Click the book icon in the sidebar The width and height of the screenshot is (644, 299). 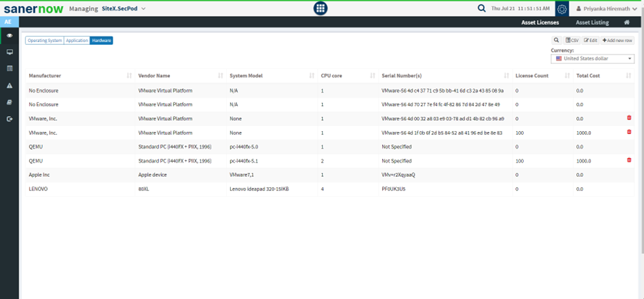pyautogui.click(x=10, y=102)
